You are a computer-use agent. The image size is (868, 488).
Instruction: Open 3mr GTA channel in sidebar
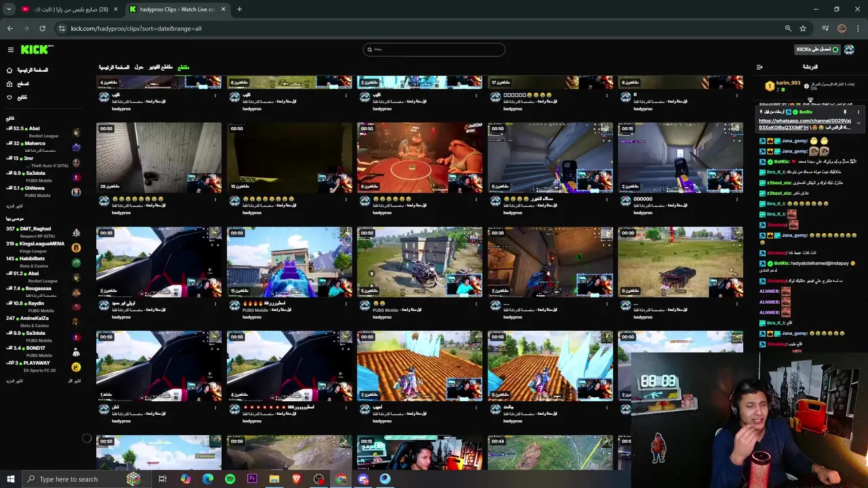pyautogui.click(x=42, y=161)
